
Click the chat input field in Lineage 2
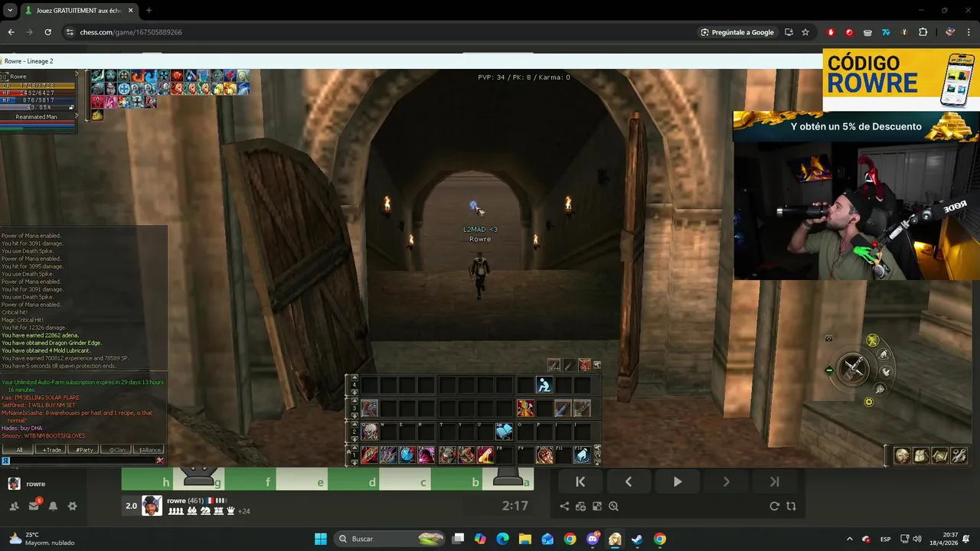point(83,460)
